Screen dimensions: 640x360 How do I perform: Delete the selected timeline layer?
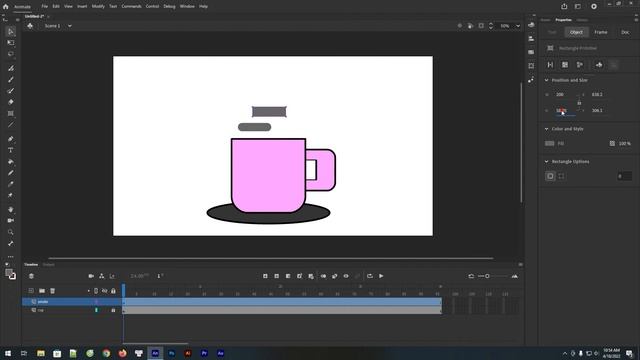pos(52,291)
